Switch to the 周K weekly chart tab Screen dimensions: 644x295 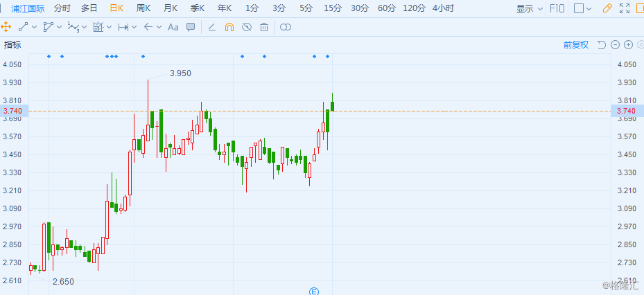[143, 8]
